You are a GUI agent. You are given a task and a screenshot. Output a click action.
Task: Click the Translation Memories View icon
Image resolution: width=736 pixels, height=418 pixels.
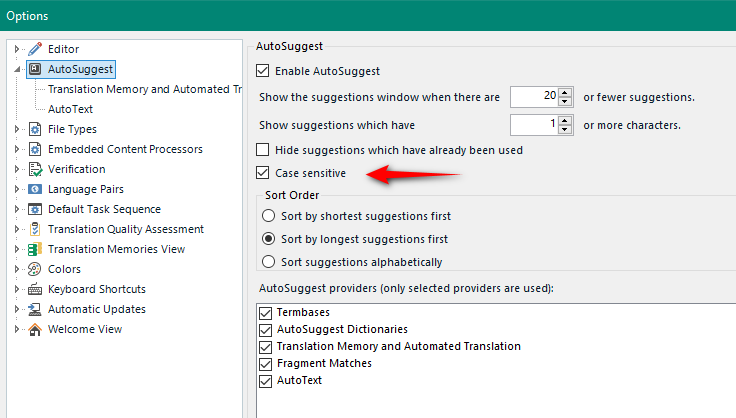(x=35, y=249)
